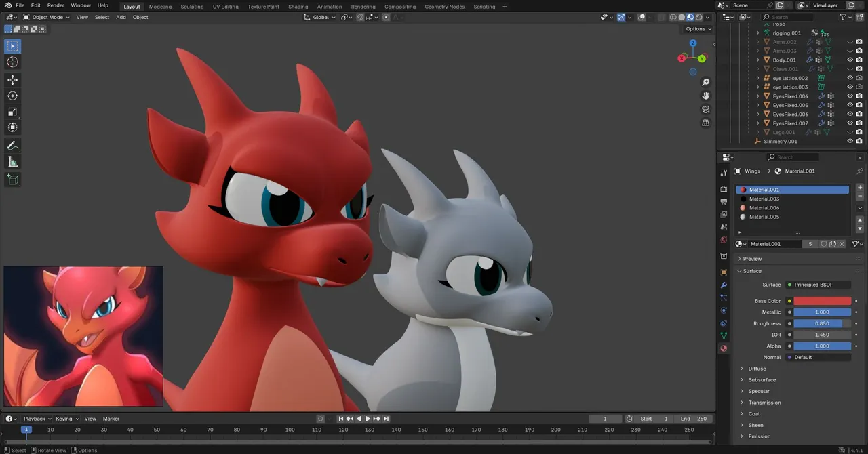868x454 pixels.
Task: Pick the Measure tool
Action: coord(12,162)
